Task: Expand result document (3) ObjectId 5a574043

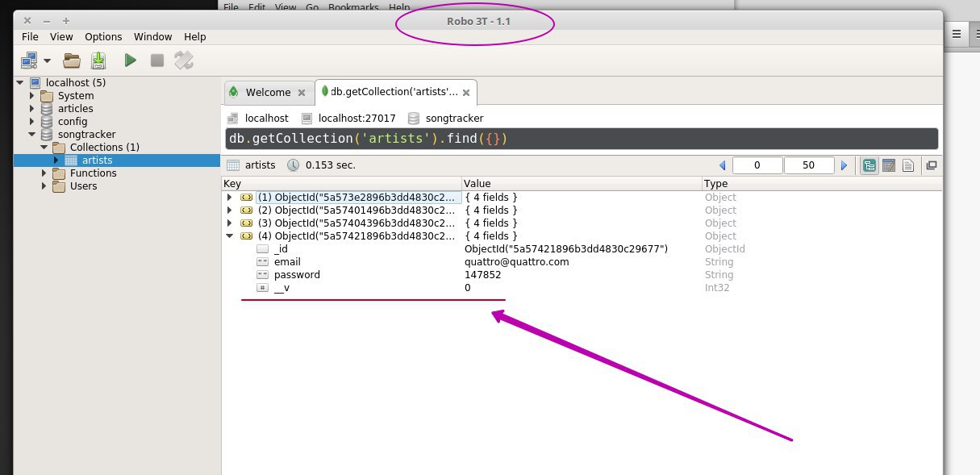Action: click(230, 223)
